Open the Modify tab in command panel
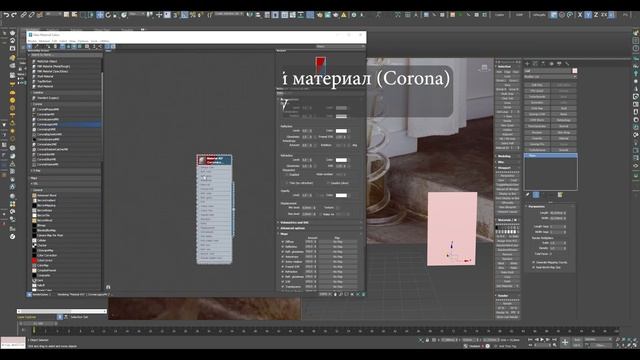The width and height of the screenshot is (640, 360). click(535, 64)
